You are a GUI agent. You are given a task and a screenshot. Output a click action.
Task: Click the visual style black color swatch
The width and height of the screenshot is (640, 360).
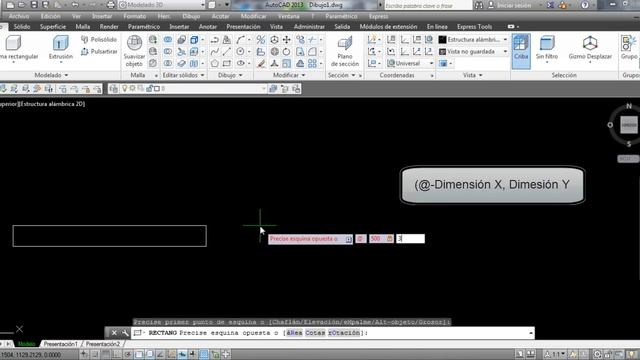pos(442,40)
